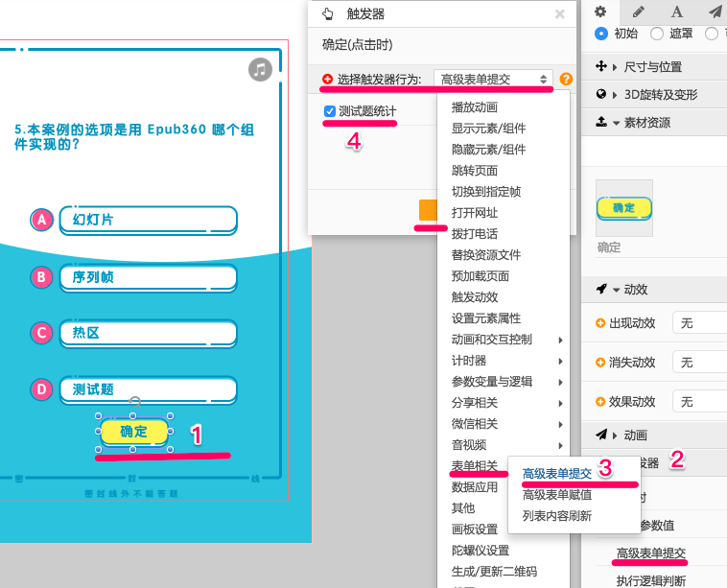Click the yellow 确定 button on canvas
This screenshot has height=588, width=727.
pyautogui.click(x=134, y=432)
